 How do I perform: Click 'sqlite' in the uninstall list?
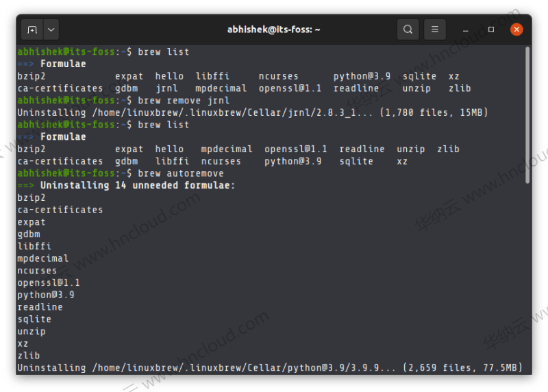[x=34, y=319]
